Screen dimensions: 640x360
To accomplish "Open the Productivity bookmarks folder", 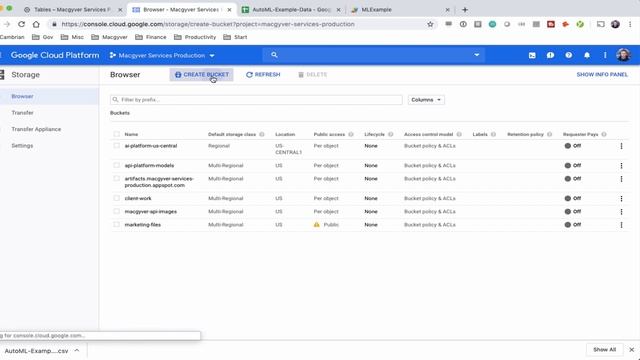I will click(195, 37).
